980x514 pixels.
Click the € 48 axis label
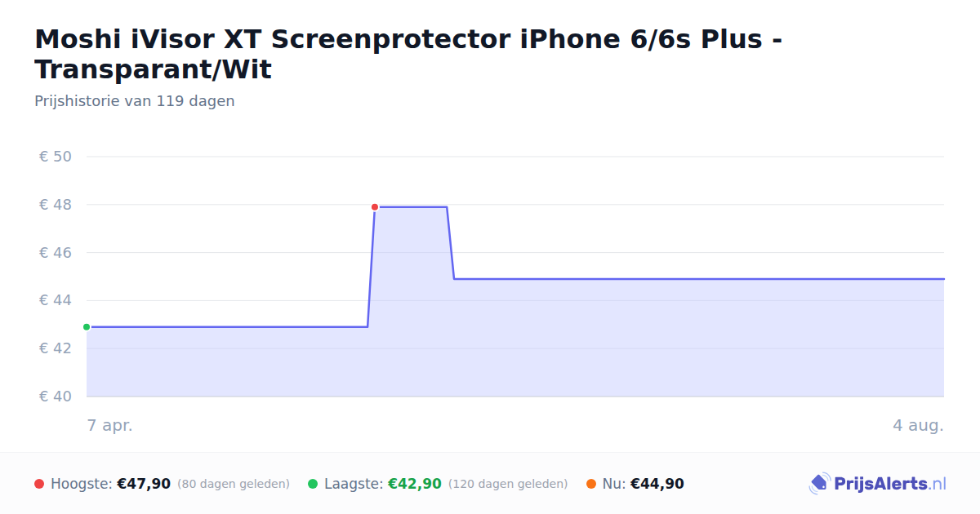[56, 205]
